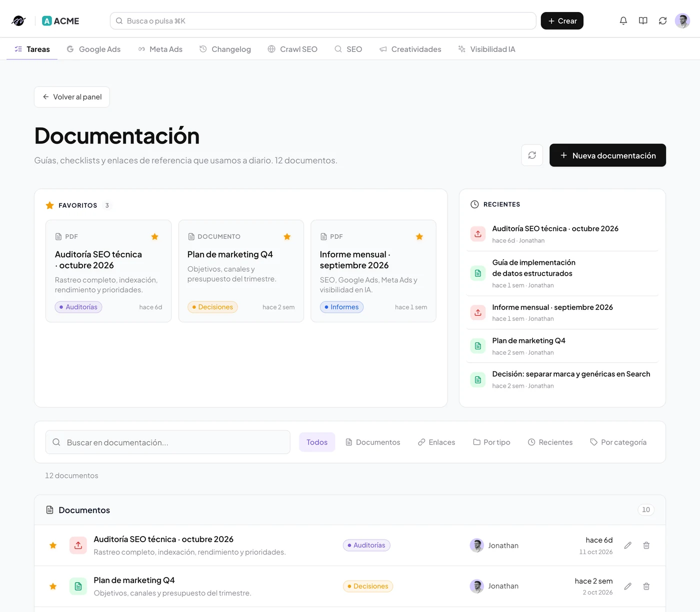Open the SEO tab
Viewport: 700px width, 612px height.
pyautogui.click(x=348, y=49)
